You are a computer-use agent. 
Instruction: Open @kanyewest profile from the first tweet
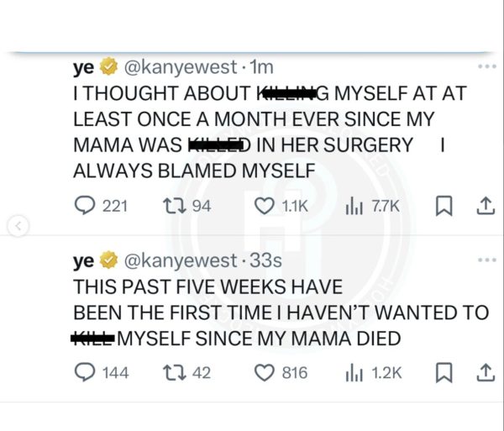(176, 68)
